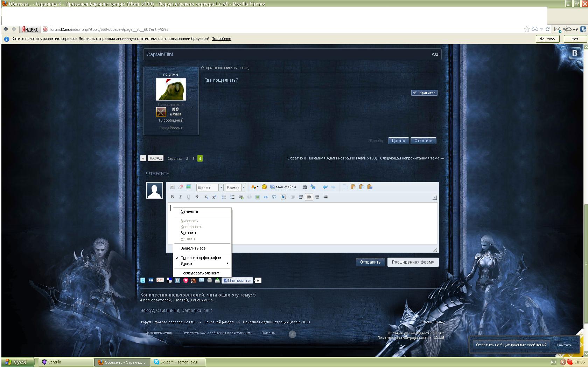The height and width of the screenshot is (368, 588).
Task: Click the eraser remove-format icon
Action: click(x=181, y=187)
